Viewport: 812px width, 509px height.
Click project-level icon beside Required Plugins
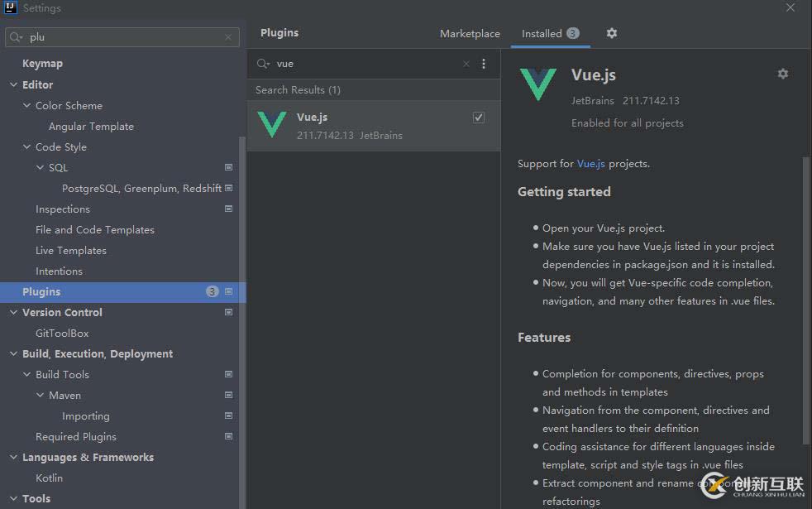coord(228,436)
